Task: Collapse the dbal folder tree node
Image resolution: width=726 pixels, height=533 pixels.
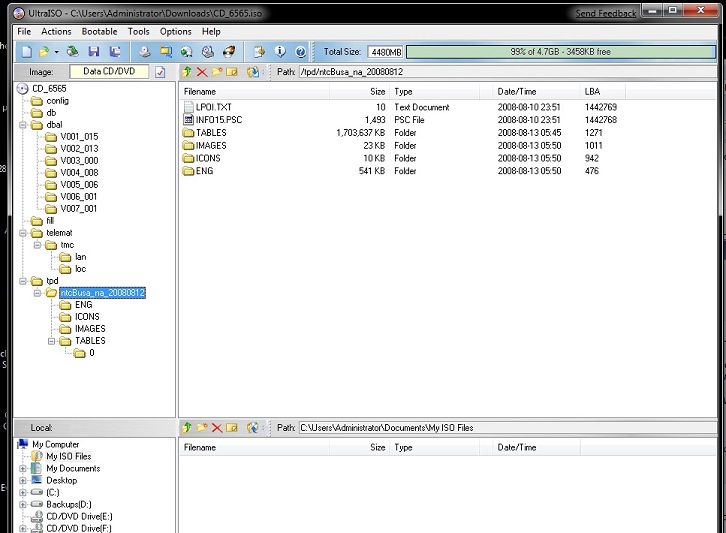Action: click(x=23, y=125)
